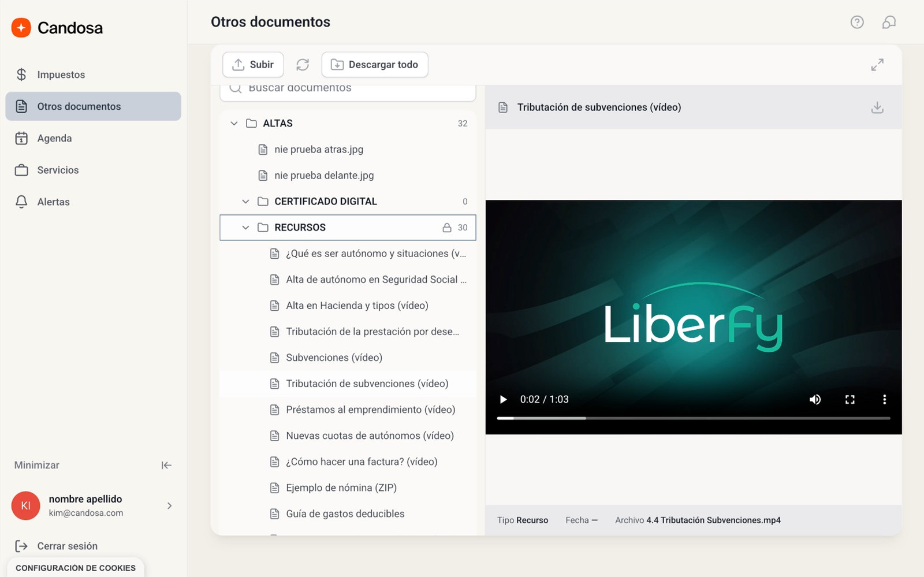Image resolution: width=924 pixels, height=577 pixels.
Task: Open nie prueba atras.jpg file
Action: point(348,149)
